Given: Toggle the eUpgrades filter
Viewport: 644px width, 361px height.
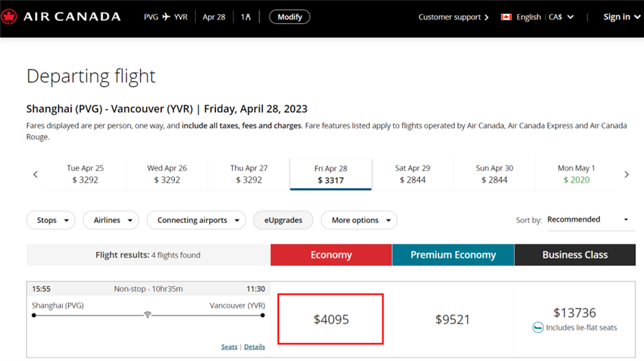Looking at the screenshot, I should (x=283, y=220).
